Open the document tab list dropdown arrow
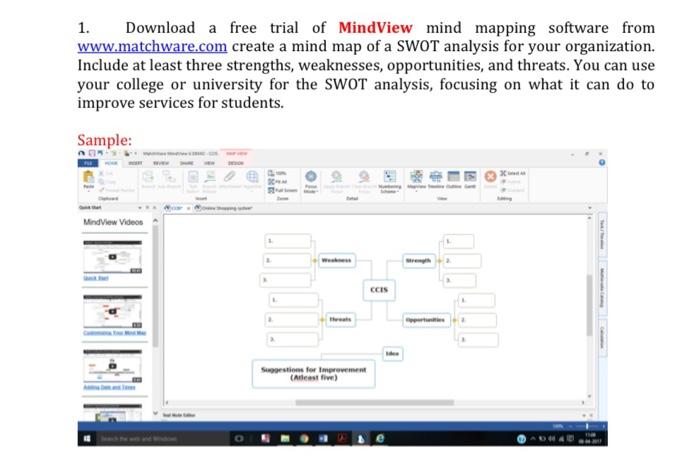The image size is (700, 458). pos(590,208)
